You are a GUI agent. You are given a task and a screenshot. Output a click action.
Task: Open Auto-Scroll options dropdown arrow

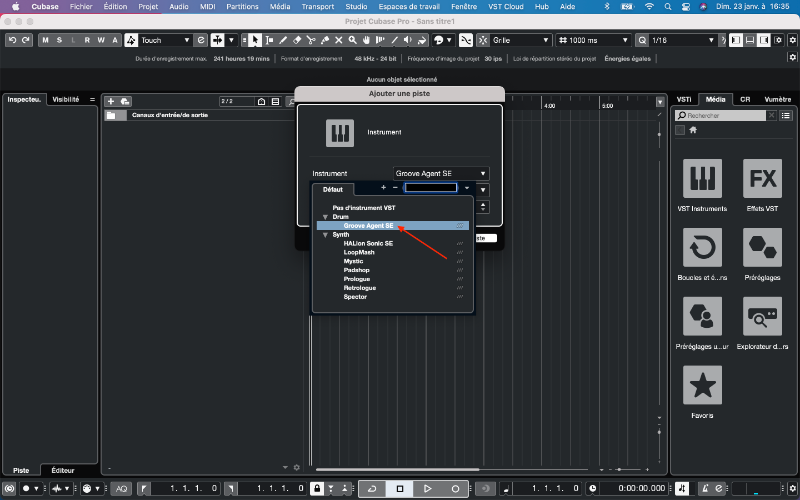[231, 40]
